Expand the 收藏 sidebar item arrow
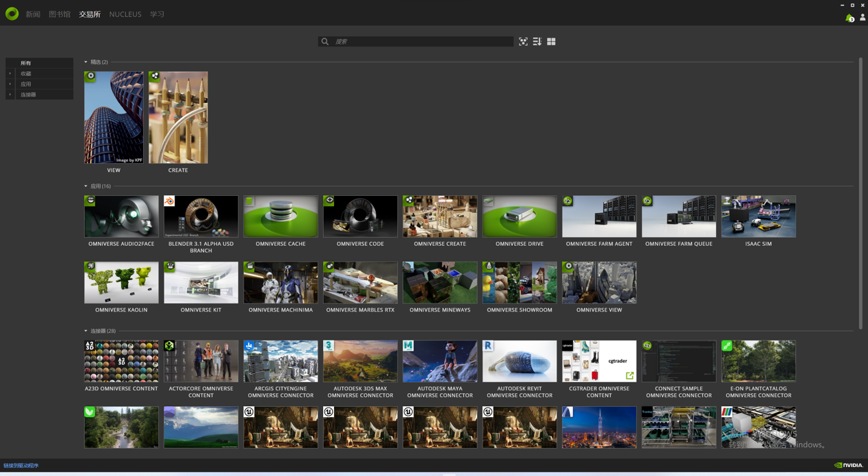868x476 pixels. 10,73
